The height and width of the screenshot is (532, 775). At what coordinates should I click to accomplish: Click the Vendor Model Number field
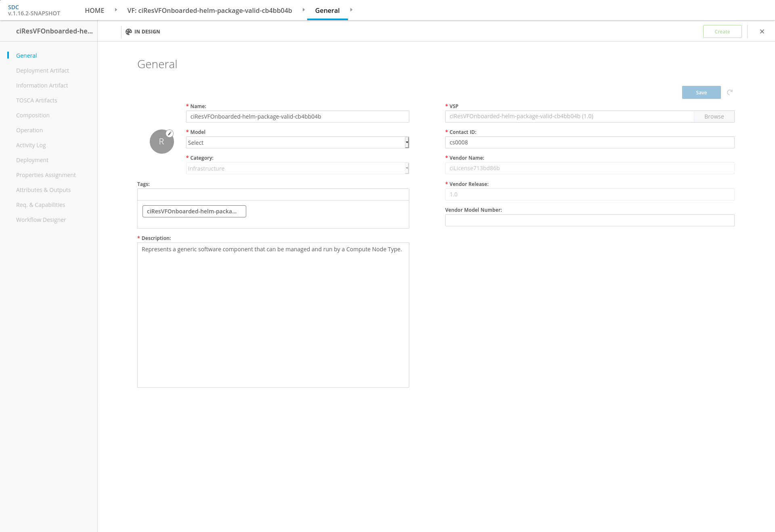589,220
